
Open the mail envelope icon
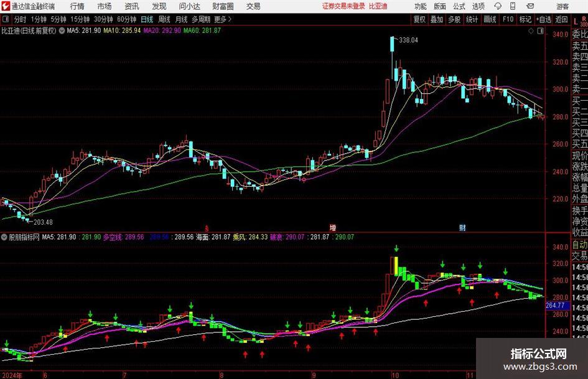[x=530, y=6]
